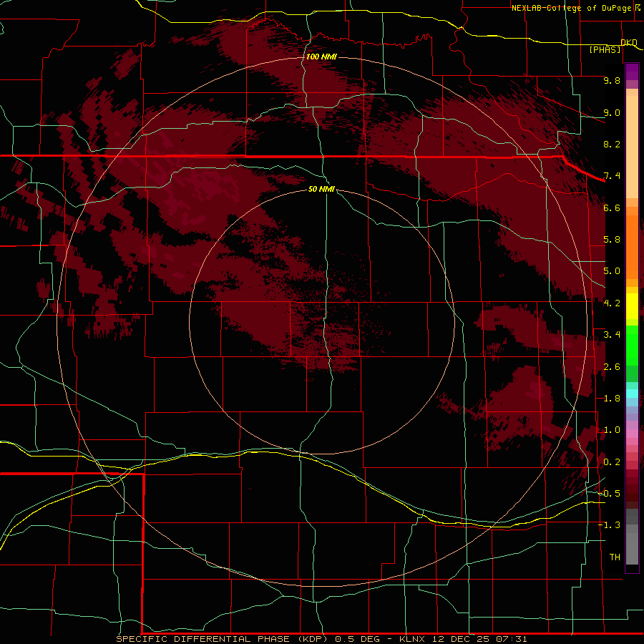Screen dimensions: 644x644
Task: Click the 2.6 value on the color scale
Action: pos(612,367)
